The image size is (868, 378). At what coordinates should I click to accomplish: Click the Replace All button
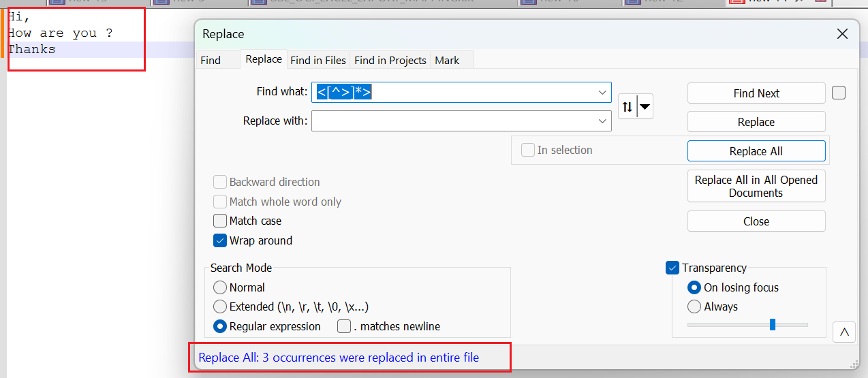click(756, 151)
